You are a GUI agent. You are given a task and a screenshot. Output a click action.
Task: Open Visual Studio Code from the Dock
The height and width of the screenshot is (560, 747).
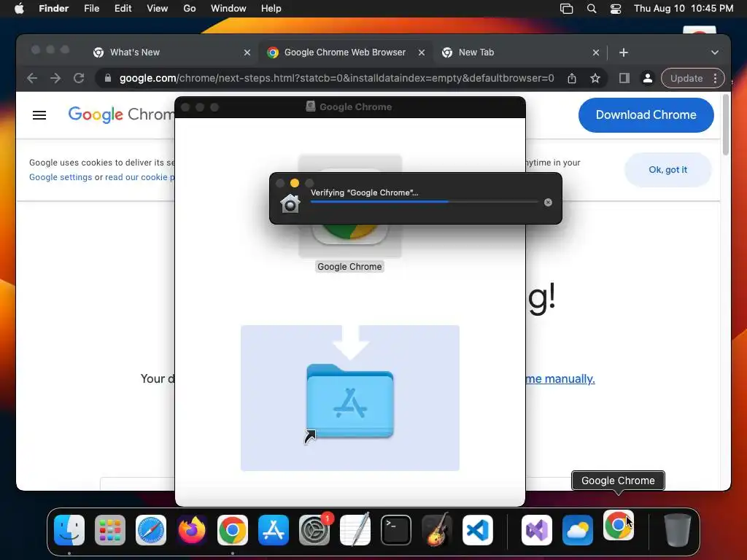pos(478,530)
